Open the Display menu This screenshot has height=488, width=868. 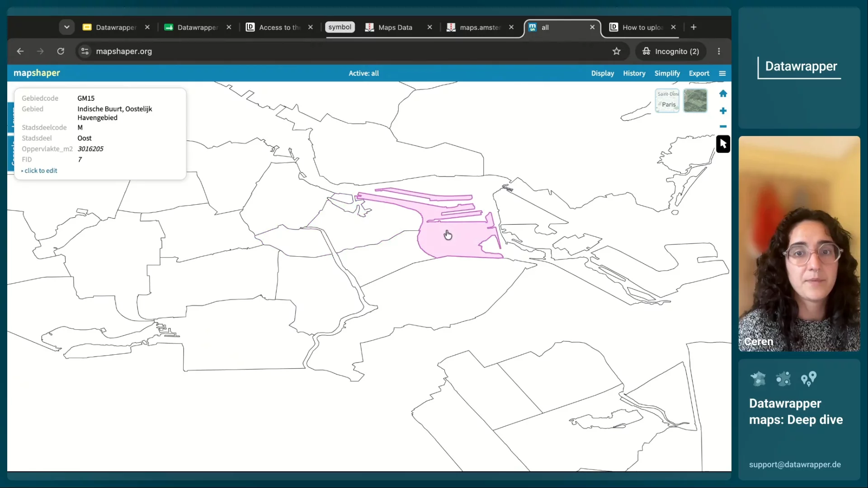tap(603, 73)
